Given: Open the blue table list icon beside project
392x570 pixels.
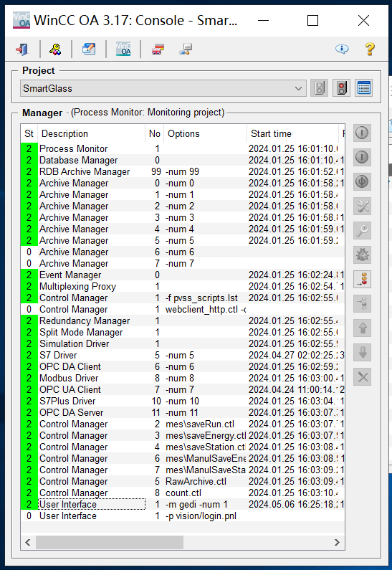Looking at the screenshot, I should (x=363, y=88).
